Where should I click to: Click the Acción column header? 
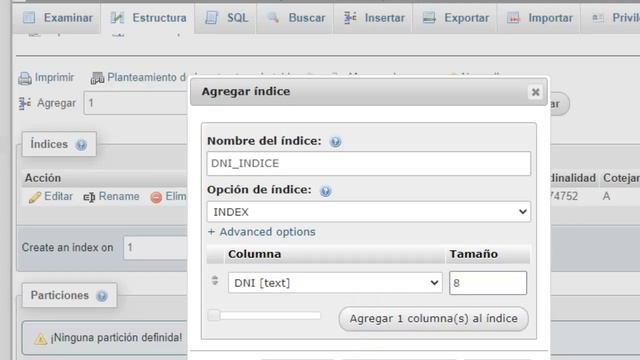43,178
